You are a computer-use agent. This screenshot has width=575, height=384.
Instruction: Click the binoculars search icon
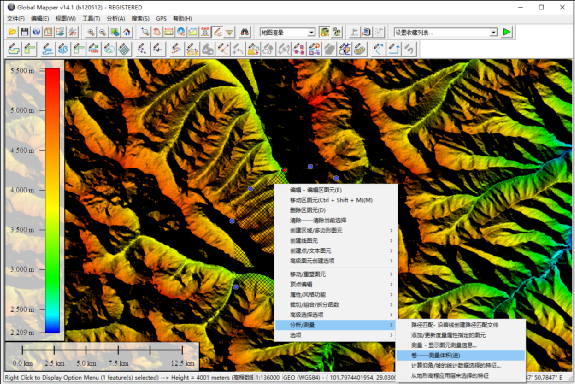click(x=245, y=32)
